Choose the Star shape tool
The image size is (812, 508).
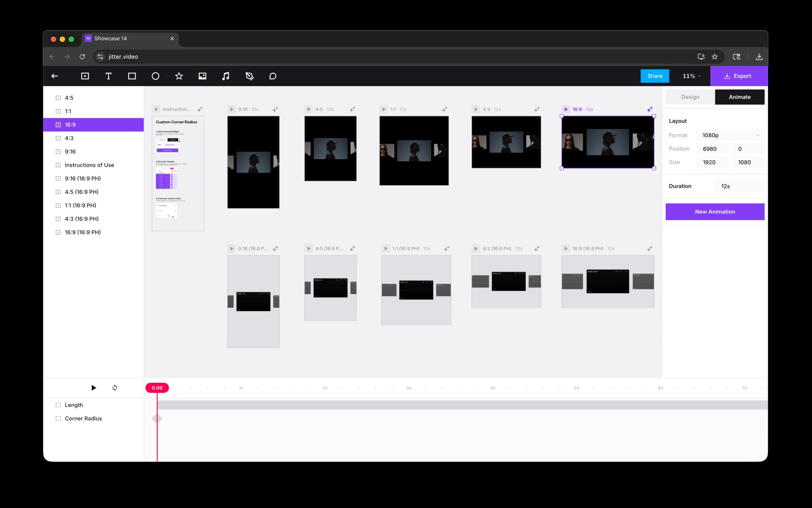(179, 76)
